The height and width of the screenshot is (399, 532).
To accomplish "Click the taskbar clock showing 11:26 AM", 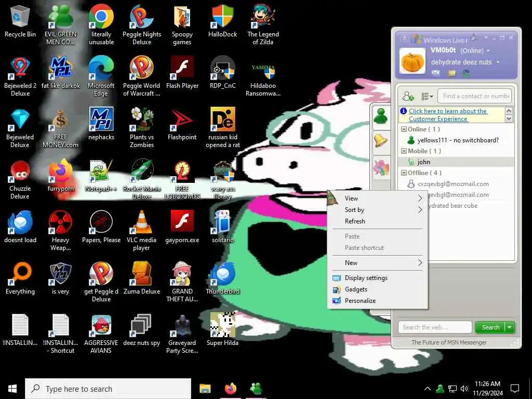I will [x=487, y=389].
